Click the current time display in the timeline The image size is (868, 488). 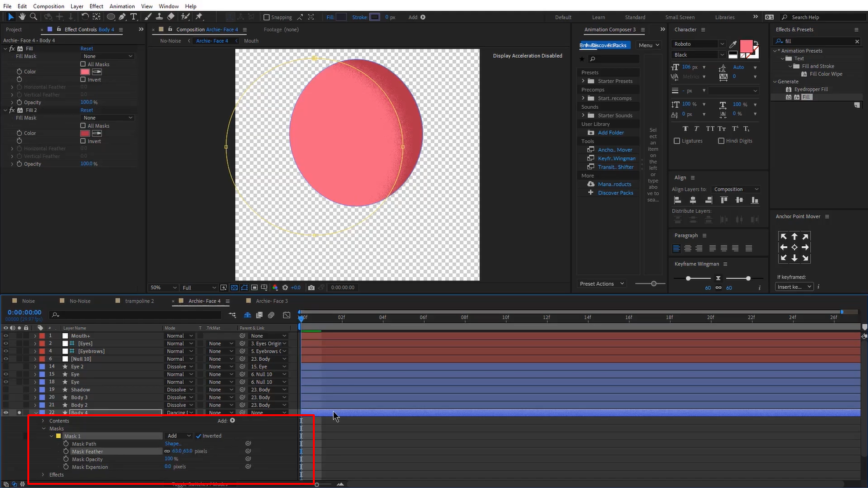point(24,312)
